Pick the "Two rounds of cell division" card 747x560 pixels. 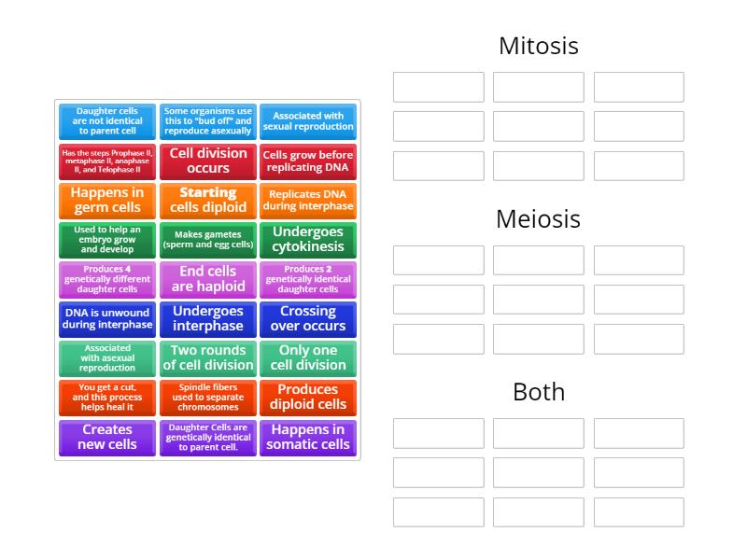pos(207,358)
